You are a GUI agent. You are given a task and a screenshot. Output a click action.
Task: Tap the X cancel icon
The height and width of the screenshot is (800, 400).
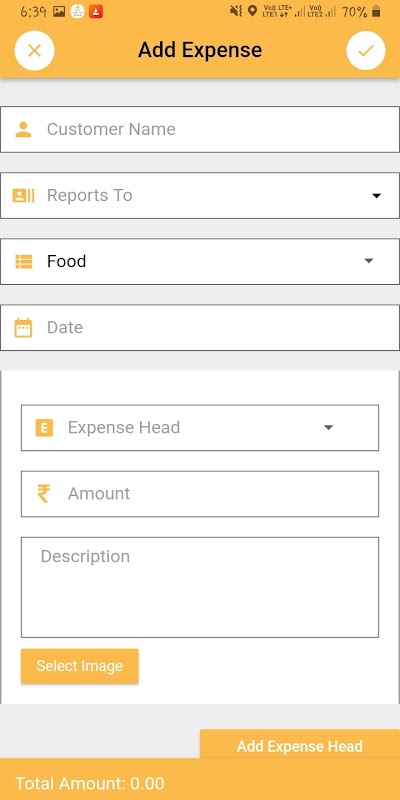point(34,51)
